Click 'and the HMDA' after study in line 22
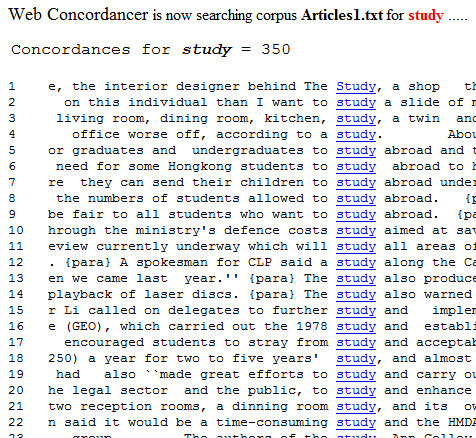 coord(430,422)
